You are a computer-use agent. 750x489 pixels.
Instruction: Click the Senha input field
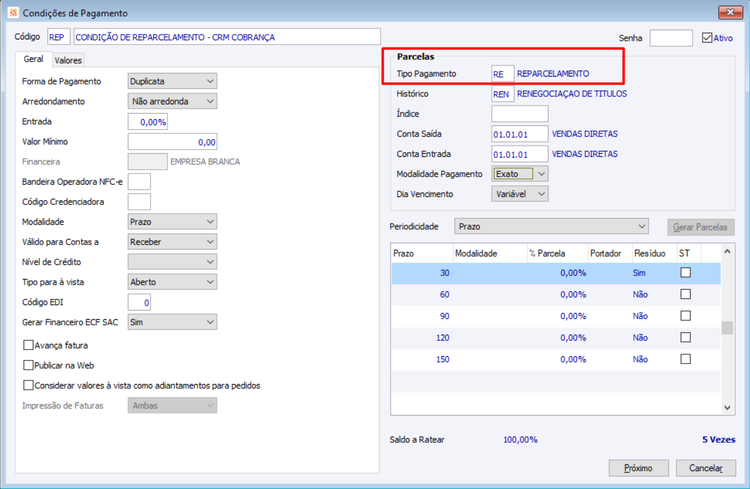point(671,38)
